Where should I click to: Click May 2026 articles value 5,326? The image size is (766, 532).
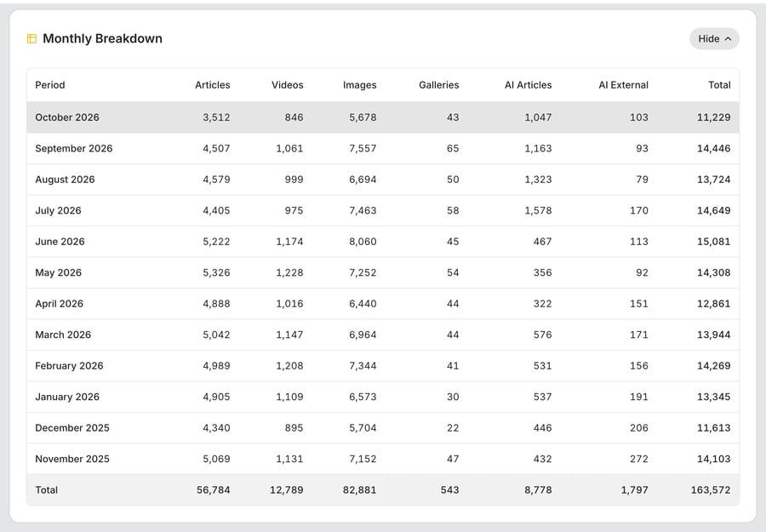[216, 272]
